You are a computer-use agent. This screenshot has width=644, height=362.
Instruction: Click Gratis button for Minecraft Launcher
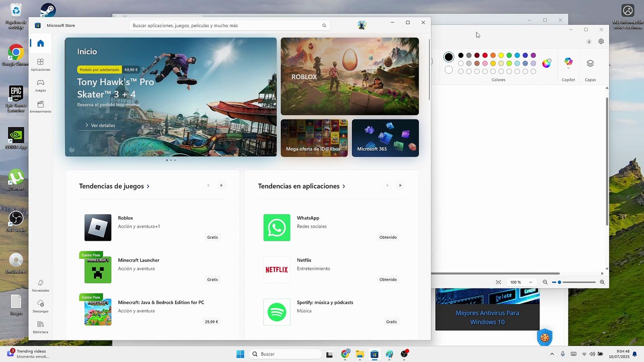(212, 280)
